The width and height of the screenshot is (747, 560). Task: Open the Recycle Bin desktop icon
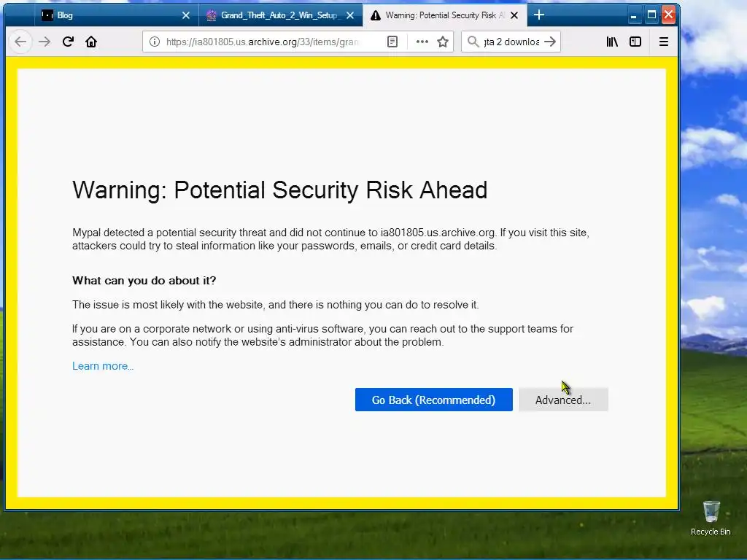tap(711, 518)
